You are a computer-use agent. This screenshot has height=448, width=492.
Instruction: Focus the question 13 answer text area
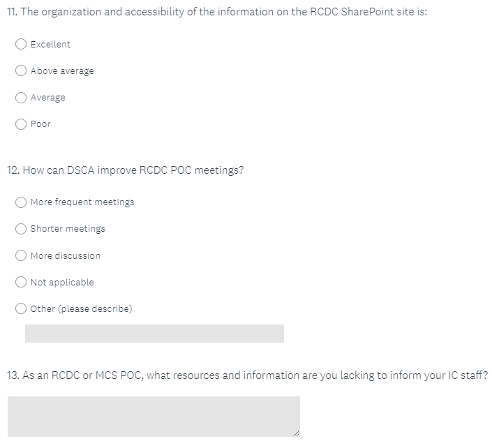coord(154,417)
